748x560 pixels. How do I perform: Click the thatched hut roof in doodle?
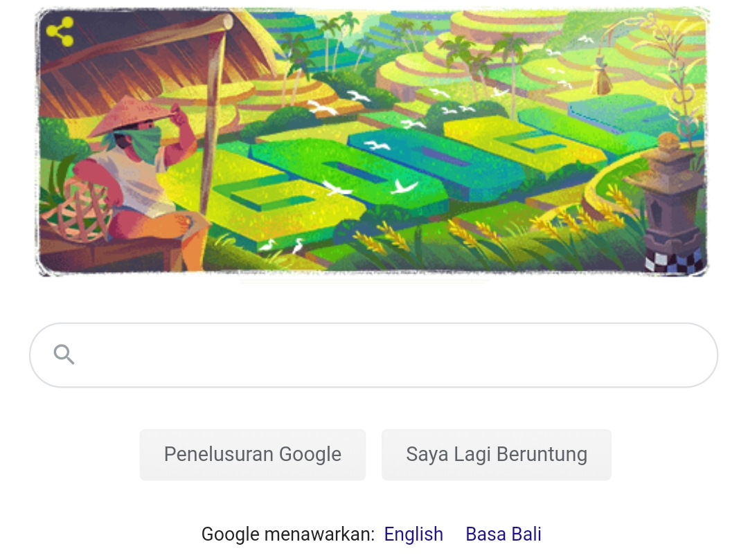152,62
